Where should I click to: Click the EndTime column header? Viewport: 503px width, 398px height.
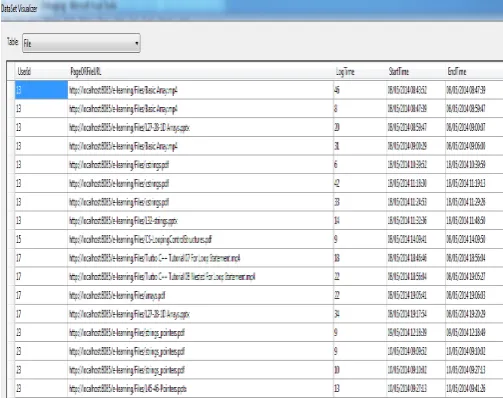(x=474, y=71)
